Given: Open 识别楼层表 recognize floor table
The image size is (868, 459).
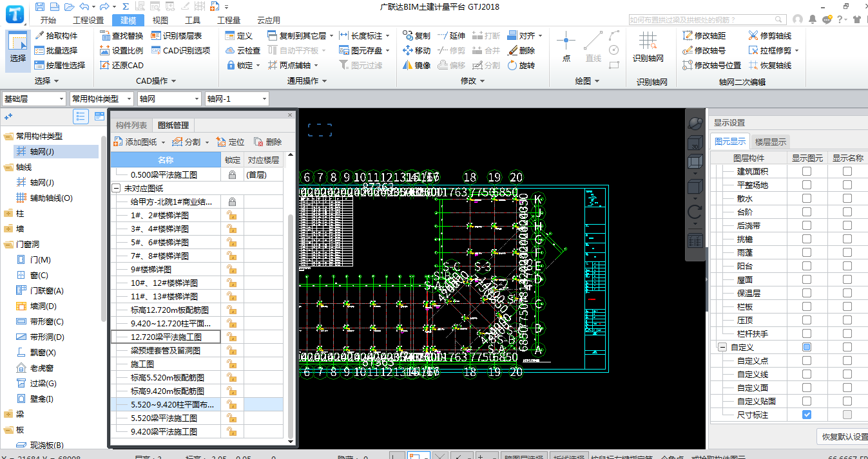Looking at the screenshot, I should click(177, 35).
